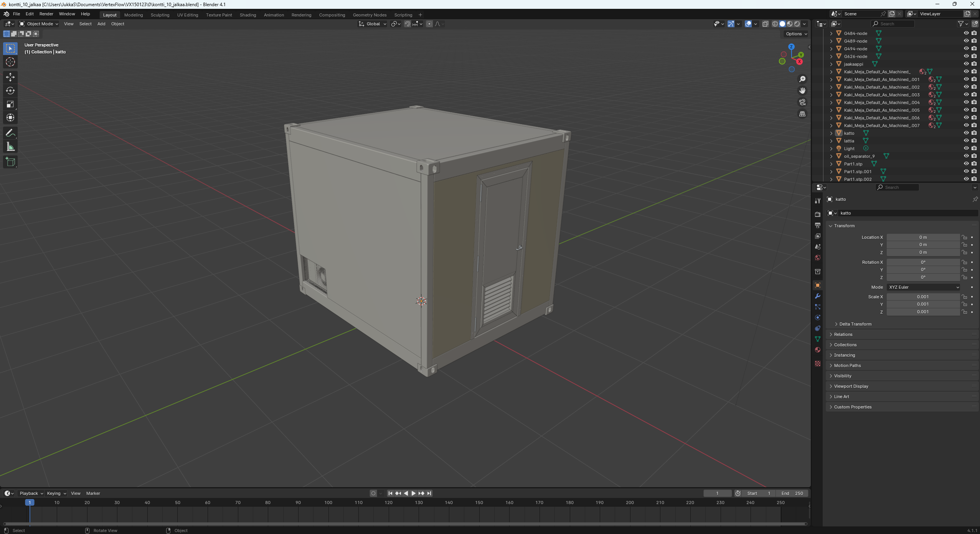The height and width of the screenshot is (534, 980).
Task: Toggle camera view in the viewport
Action: pyautogui.click(x=802, y=102)
